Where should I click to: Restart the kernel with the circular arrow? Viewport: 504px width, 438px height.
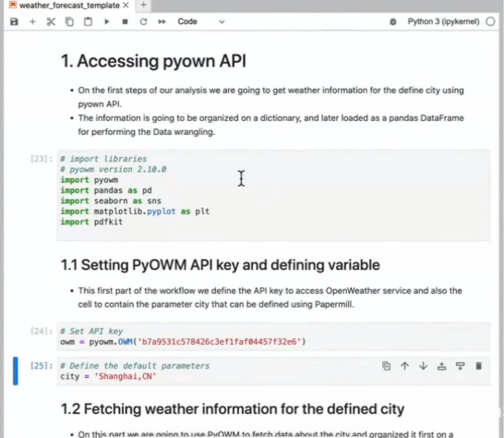coord(143,21)
